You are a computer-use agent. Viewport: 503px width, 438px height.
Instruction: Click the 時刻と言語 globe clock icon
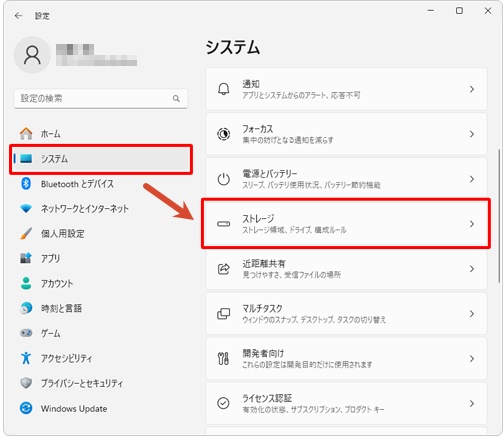tap(26, 308)
